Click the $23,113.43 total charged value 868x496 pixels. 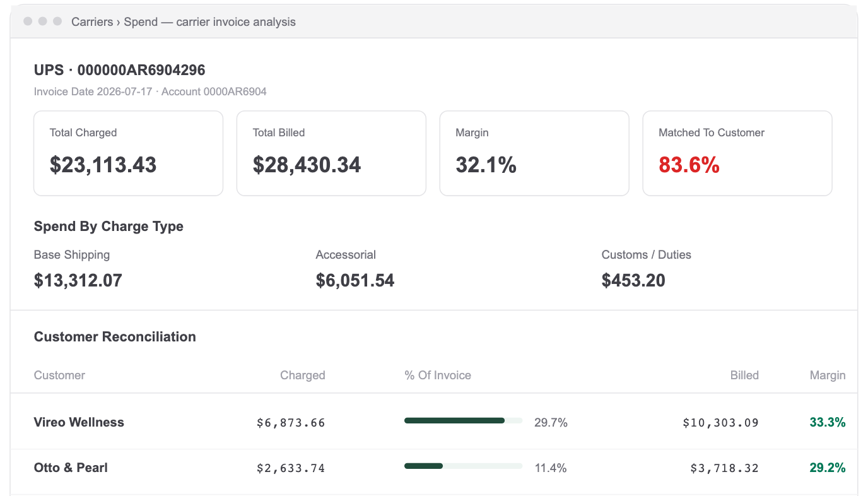pos(103,165)
